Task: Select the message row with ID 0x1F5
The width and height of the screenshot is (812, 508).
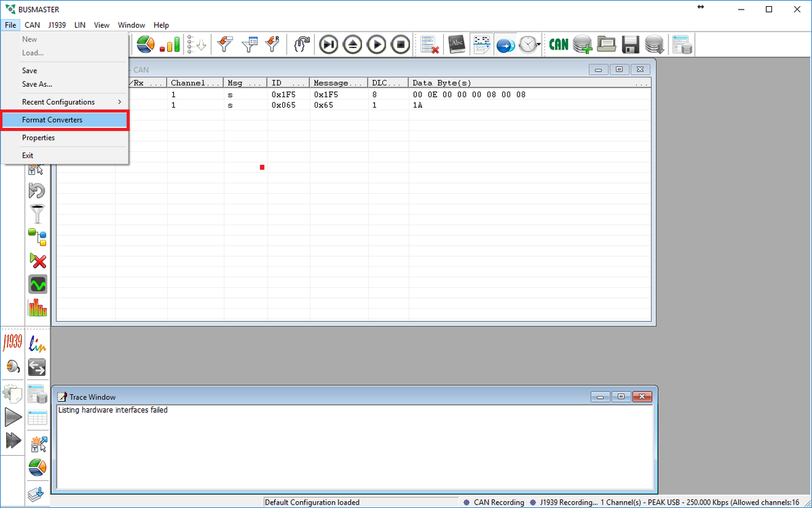Action: [354, 94]
